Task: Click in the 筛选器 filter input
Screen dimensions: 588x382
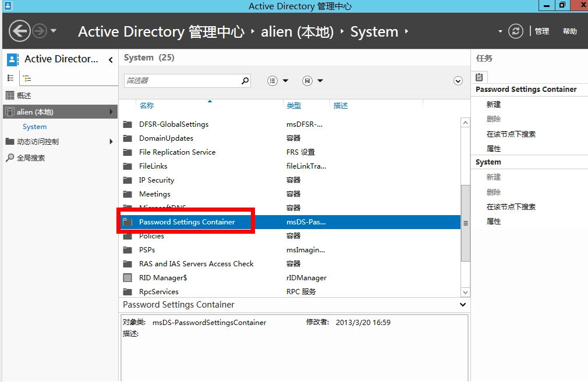Action: [x=182, y=81]
